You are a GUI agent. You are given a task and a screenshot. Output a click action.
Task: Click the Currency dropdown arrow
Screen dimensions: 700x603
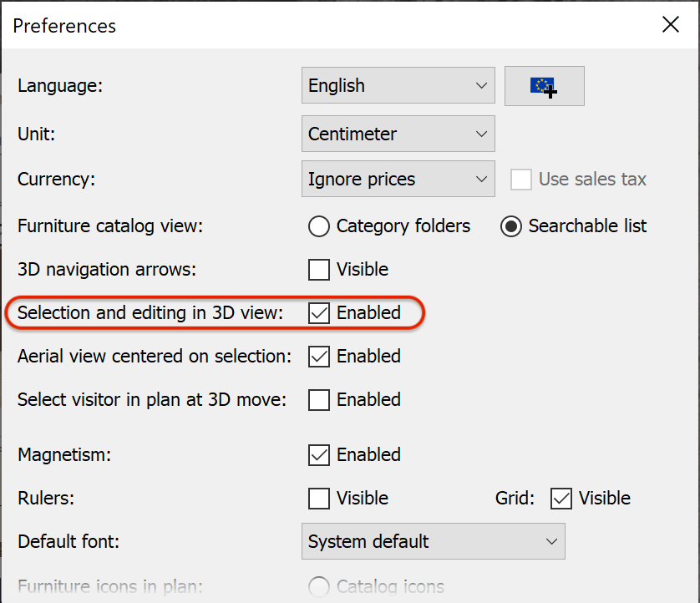coord(482,179)
